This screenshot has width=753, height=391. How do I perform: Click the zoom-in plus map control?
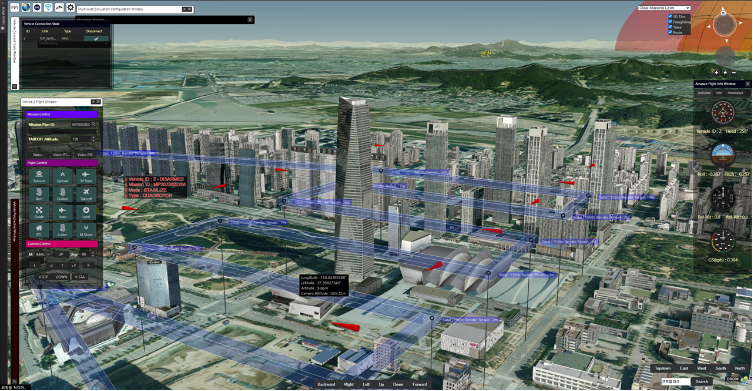717,73
